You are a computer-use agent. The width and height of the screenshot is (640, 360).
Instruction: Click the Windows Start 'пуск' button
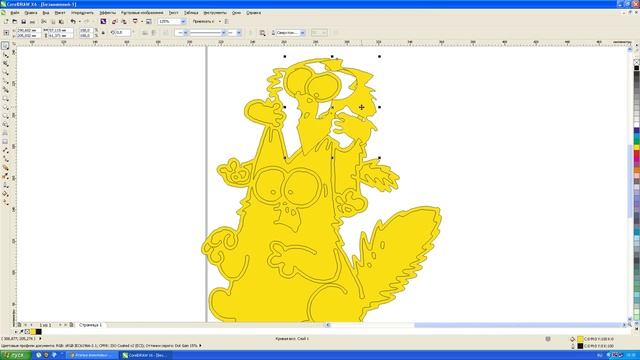(16, 355)
